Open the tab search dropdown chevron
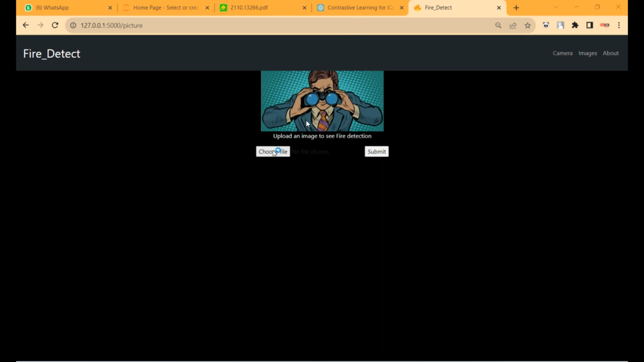This screenshot has height=362, width=644. coord(556,7)
